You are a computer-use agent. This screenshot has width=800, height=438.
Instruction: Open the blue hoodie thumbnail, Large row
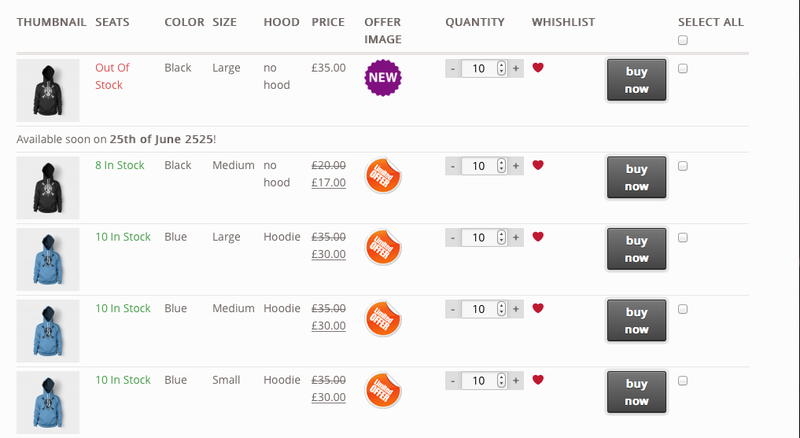tap(48, 259)
